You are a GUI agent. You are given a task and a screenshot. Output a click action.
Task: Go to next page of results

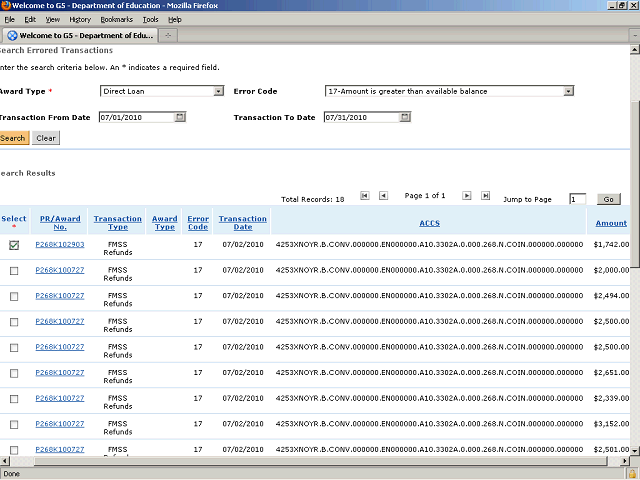(x=465, y=196)
